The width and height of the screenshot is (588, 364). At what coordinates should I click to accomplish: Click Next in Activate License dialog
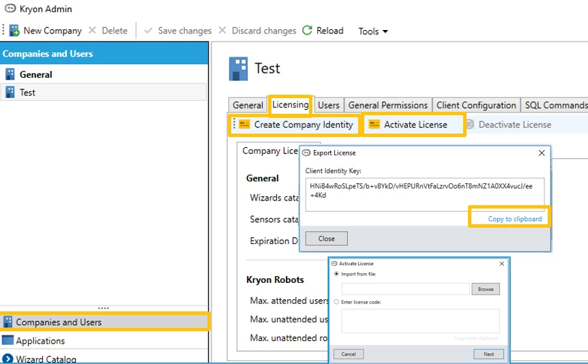(488, 354)
